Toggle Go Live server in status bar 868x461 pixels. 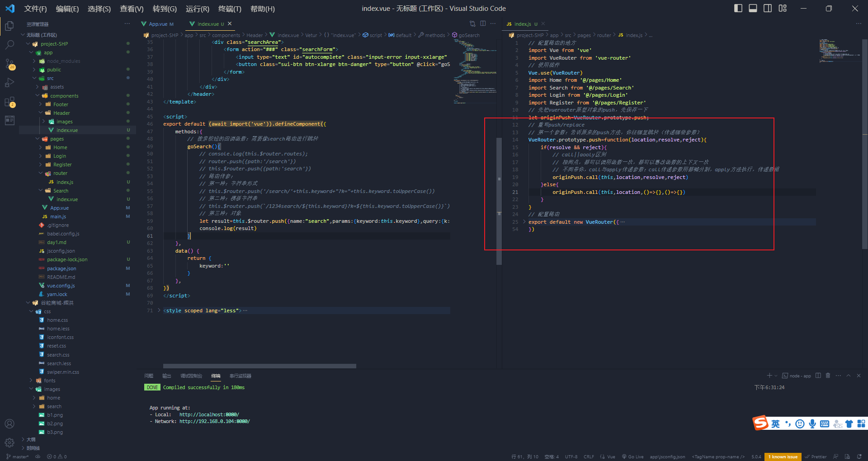[x=632, y=456]
